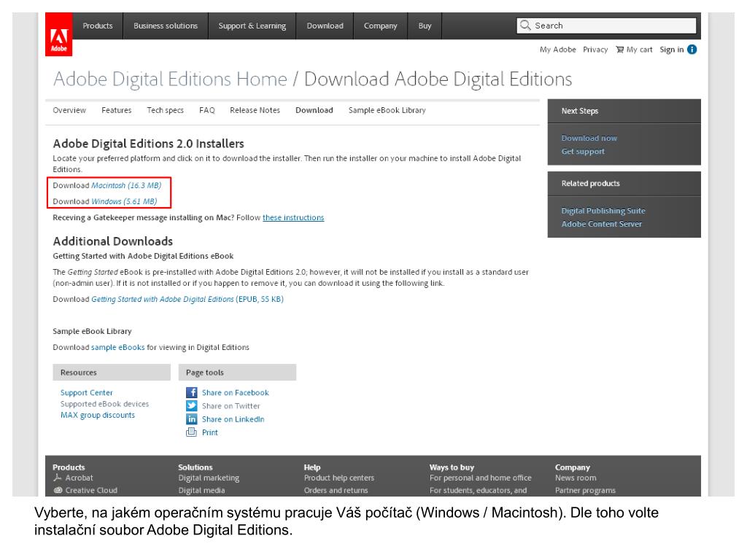Open Digital Publishing Suite related product

pos(603,211)
